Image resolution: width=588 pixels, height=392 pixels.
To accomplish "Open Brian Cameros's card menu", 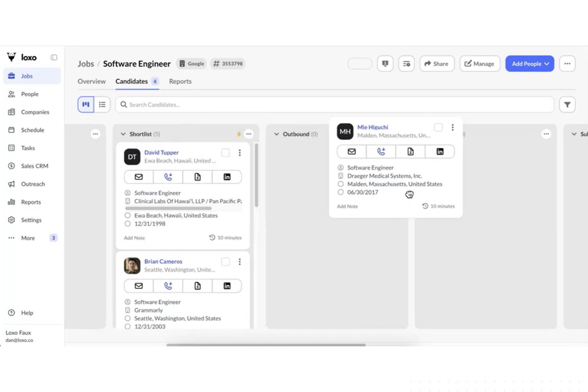I will click(240, 262).
